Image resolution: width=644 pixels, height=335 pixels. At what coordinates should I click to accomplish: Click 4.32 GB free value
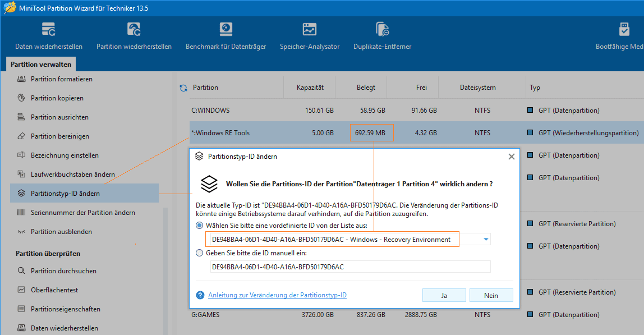coord(425,133)
